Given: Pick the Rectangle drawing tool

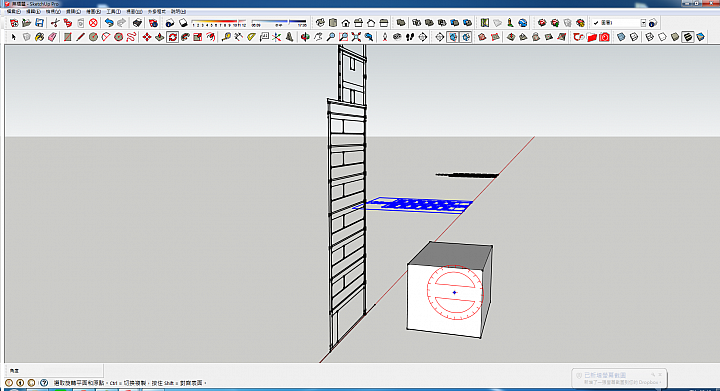Looking at the screenshot, I should tap(68, 37).
